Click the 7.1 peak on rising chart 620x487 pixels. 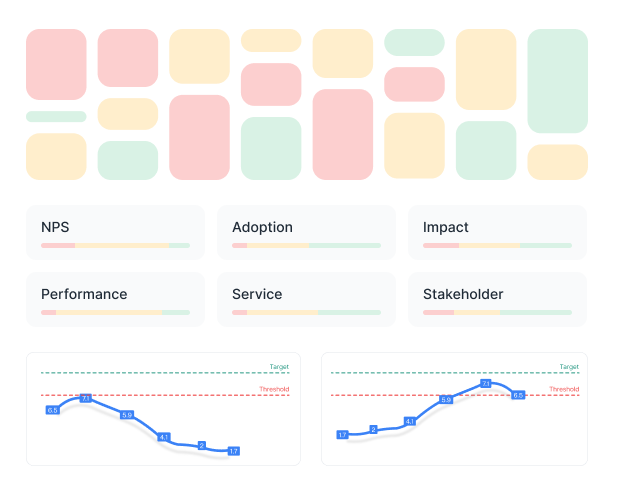tap(486, 383)
